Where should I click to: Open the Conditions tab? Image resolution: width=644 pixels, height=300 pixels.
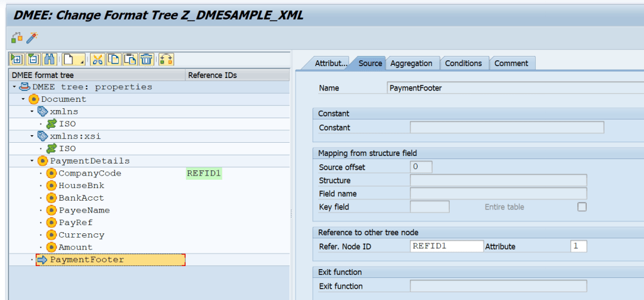tap(464, 64)
